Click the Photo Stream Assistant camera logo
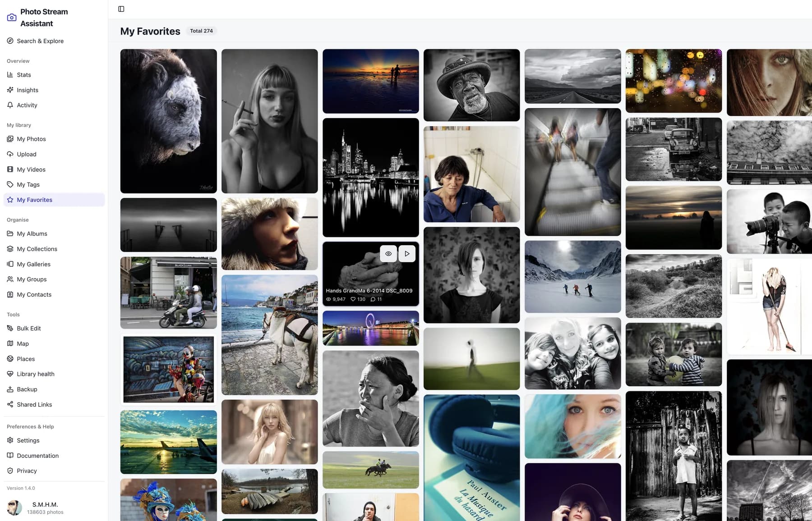Screen dimensions: 812x521 pyautogui.click(x=12, y=18)
